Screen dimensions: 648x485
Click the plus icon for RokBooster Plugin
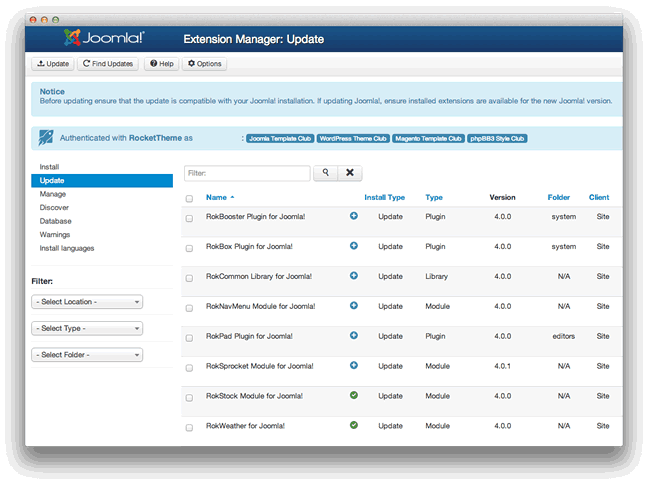coord(354,216)
